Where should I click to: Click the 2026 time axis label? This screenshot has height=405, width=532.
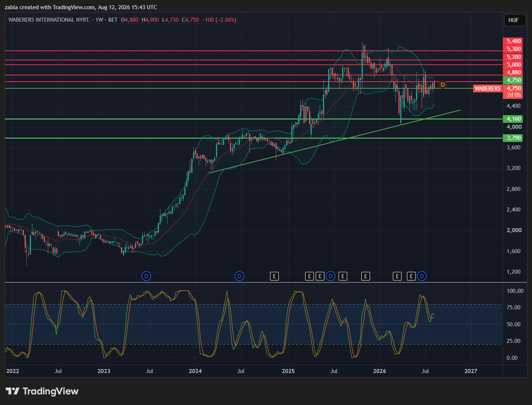point(379,371)
